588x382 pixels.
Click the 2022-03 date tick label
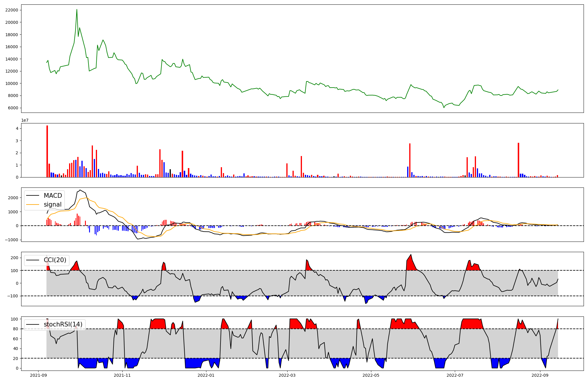pyautogui.click(x=287, y=375)
